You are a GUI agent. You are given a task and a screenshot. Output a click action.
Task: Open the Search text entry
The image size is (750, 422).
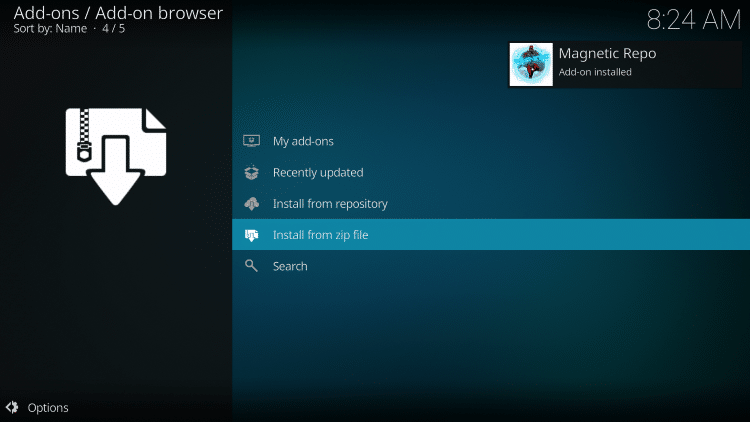pyautogui.click(x=290, y=266)
